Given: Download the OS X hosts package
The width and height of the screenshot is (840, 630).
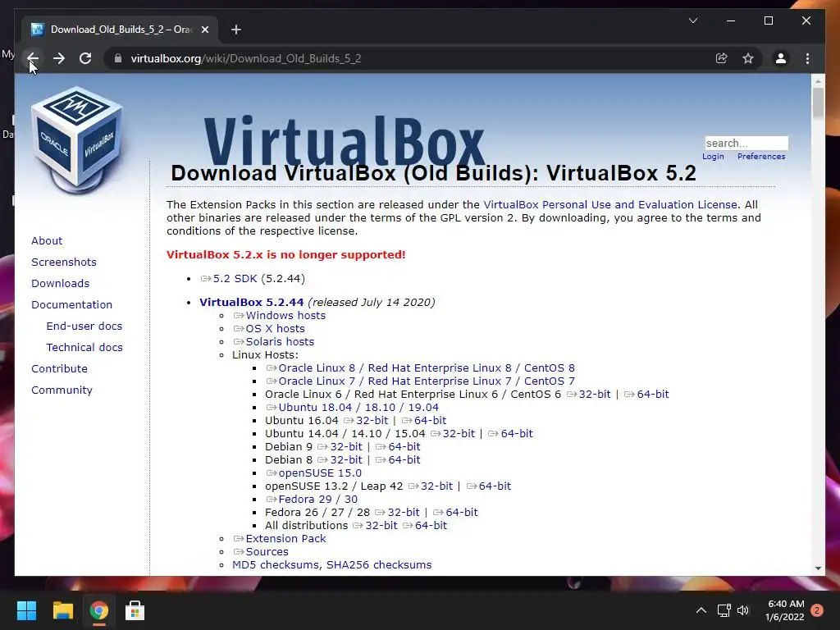Looking at the screenshot, I should tap(275, 328).
